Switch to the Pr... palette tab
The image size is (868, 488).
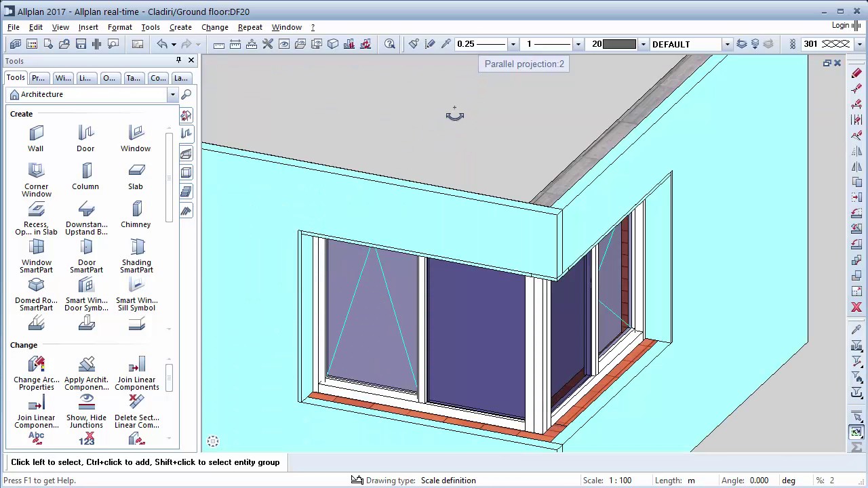click(39, 78)
